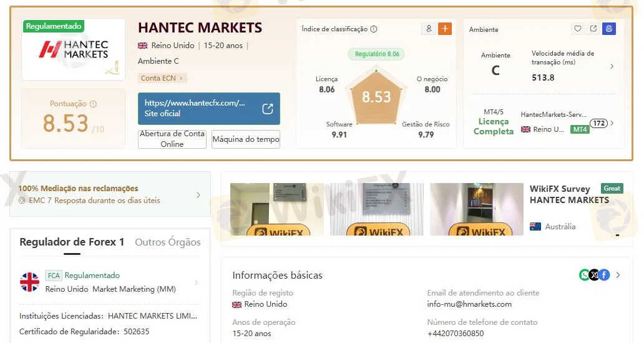Viewport: 644px width, 343px height.
Task: Click the Máquina do tempo button
Action: pyautogui.click(x=246, y=139)
